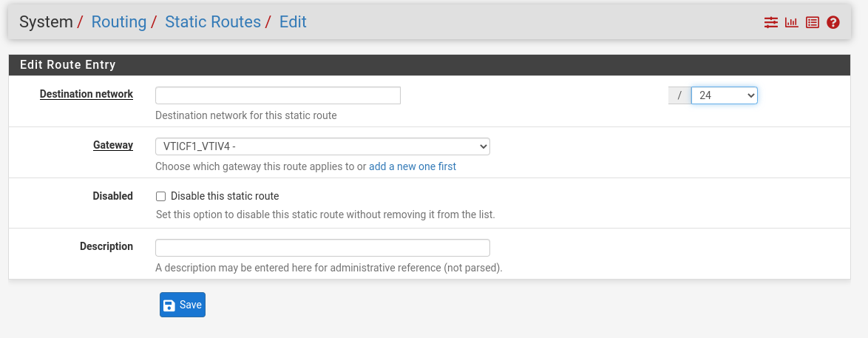The width and height of the screenshot is (868, 338).
Task: Click the Description field label
Action: pos(106,246)
